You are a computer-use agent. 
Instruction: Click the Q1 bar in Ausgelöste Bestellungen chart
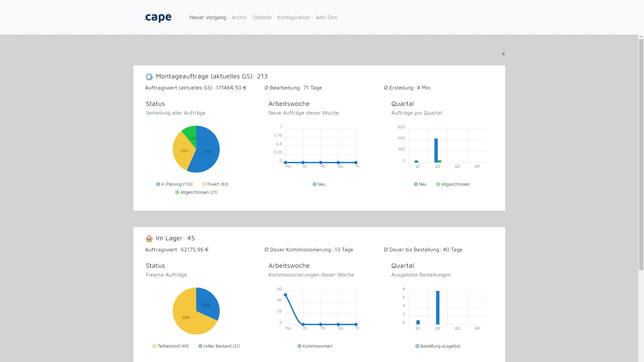[418, 322]
